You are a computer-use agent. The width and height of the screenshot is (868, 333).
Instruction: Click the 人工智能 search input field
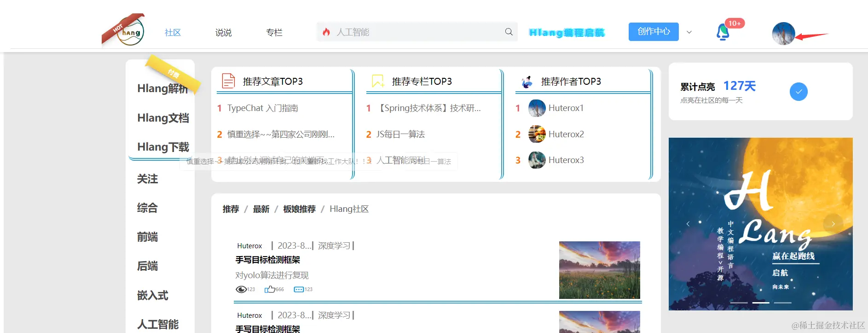(417, 32)
